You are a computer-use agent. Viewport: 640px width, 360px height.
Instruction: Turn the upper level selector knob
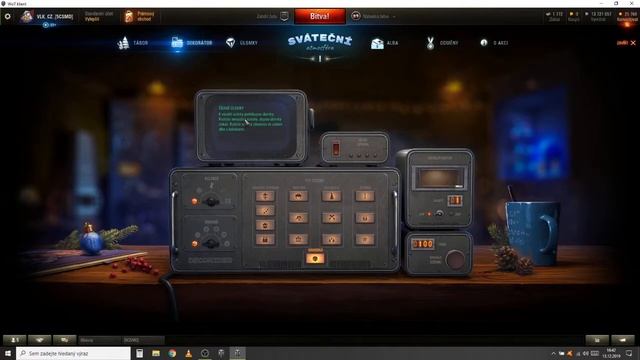211,201
